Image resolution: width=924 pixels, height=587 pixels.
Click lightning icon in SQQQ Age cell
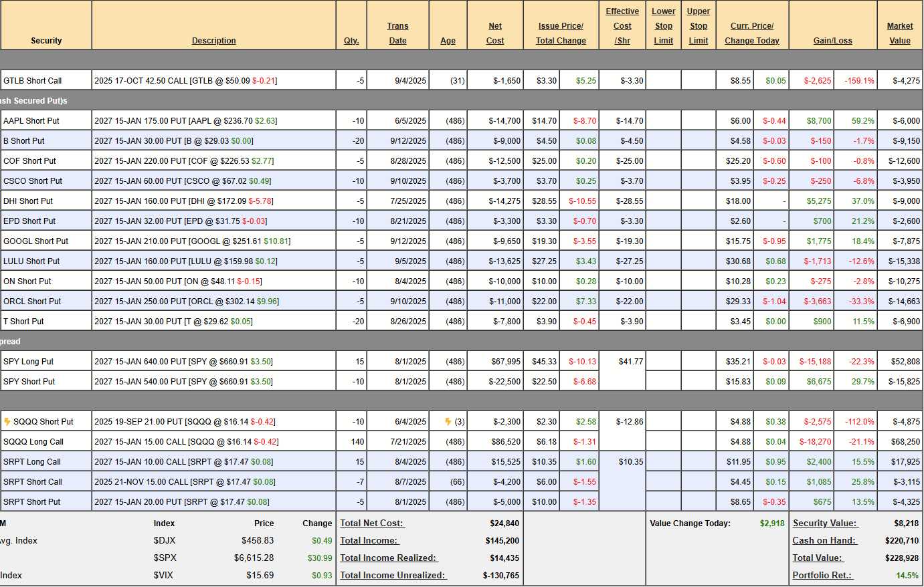[x=448, y=422]
